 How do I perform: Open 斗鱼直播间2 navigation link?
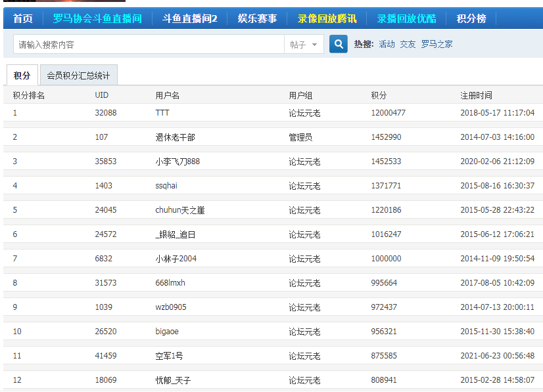[189, 18]
